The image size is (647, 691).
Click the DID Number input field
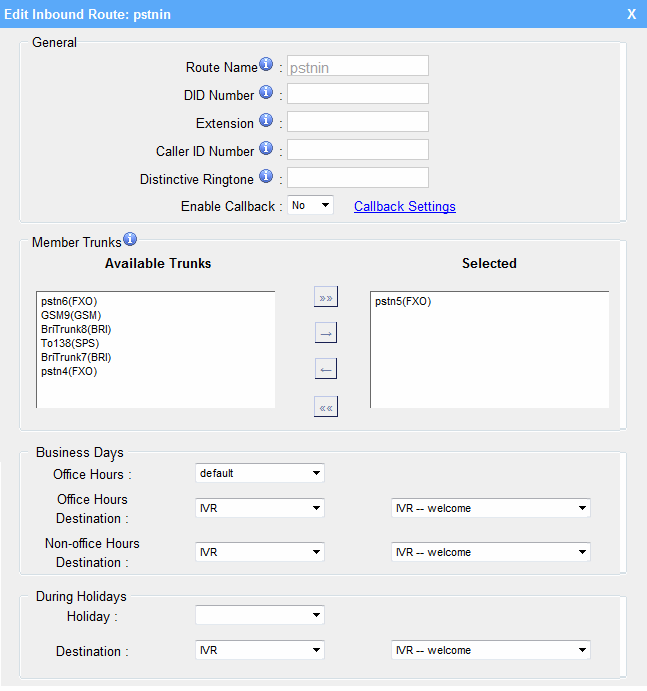pos(358,94)
